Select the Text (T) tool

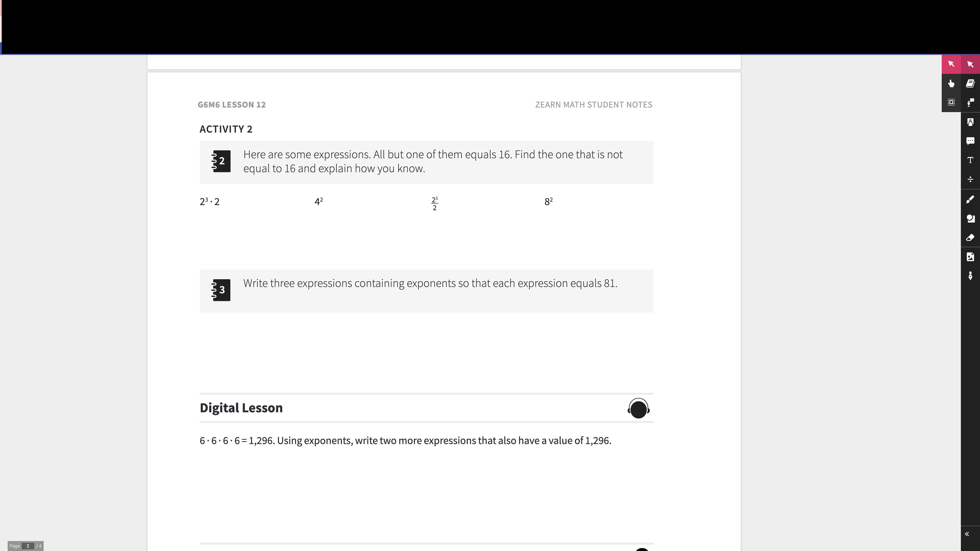(x=970, y=160)
